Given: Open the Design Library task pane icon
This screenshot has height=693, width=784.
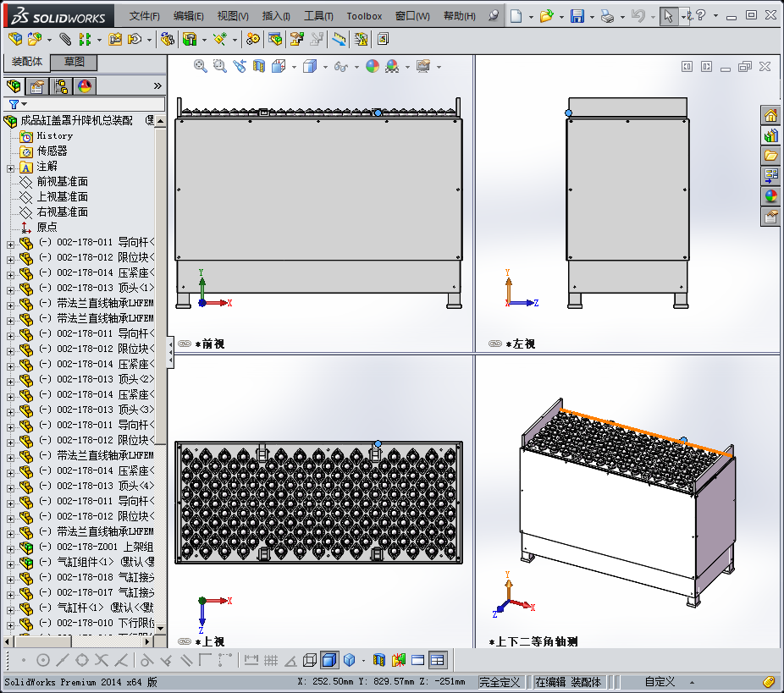Looking at the screenshot, I should click(x=770, y=135).
